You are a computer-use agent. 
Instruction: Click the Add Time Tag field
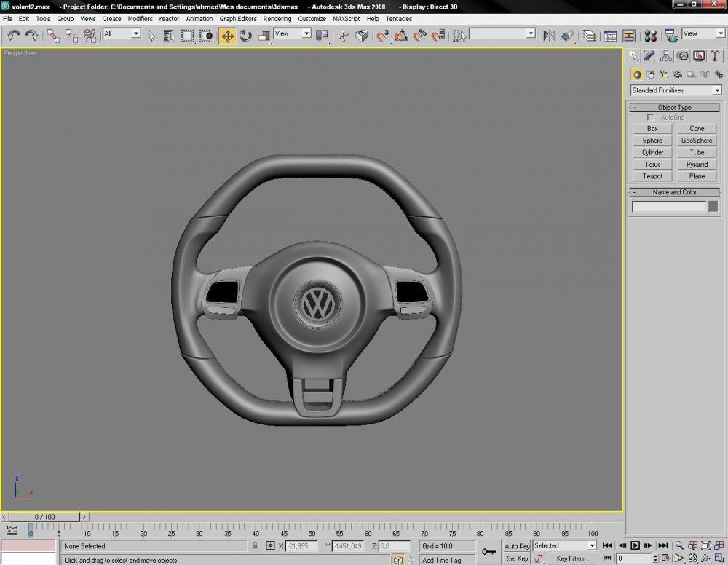(x=447, y=560)
